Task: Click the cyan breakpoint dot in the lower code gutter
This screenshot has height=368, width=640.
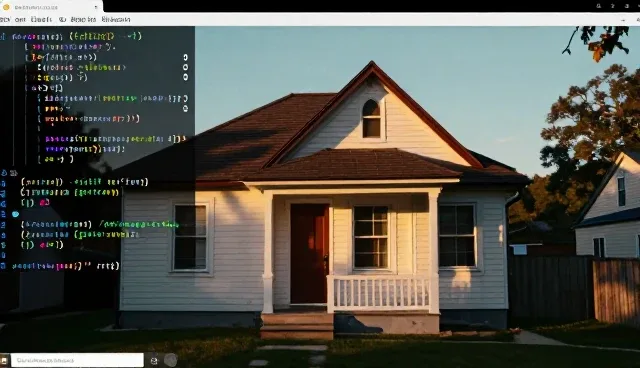Action: [16, 214]
